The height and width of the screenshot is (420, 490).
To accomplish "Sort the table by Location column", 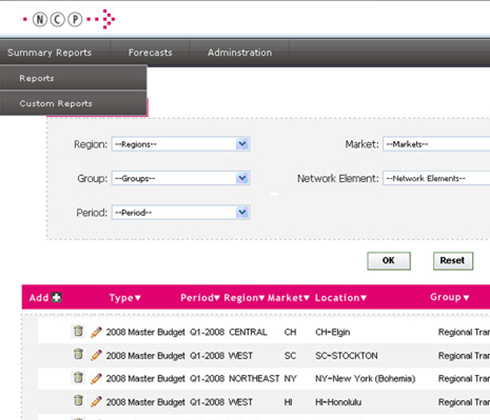I will click(x=341, y=298).
